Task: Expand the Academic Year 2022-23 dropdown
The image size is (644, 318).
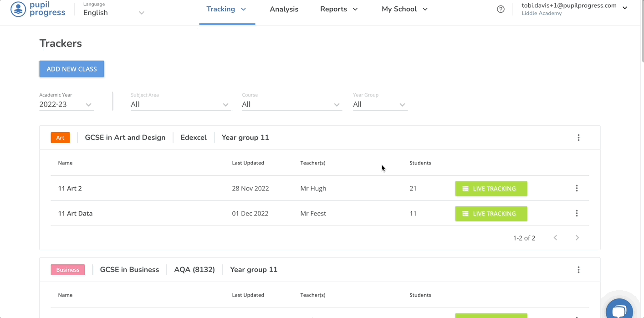Action: pyautogui.click(x=66, y=104)
